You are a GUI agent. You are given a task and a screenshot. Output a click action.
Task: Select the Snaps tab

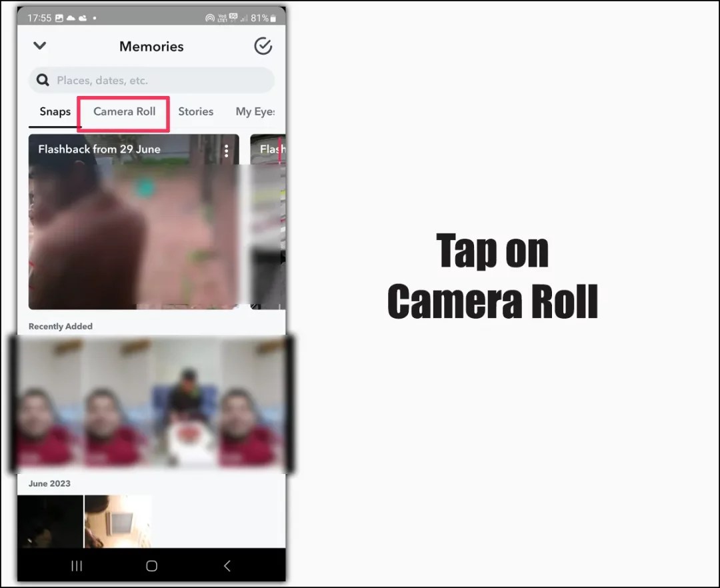[x=54, y=112]
